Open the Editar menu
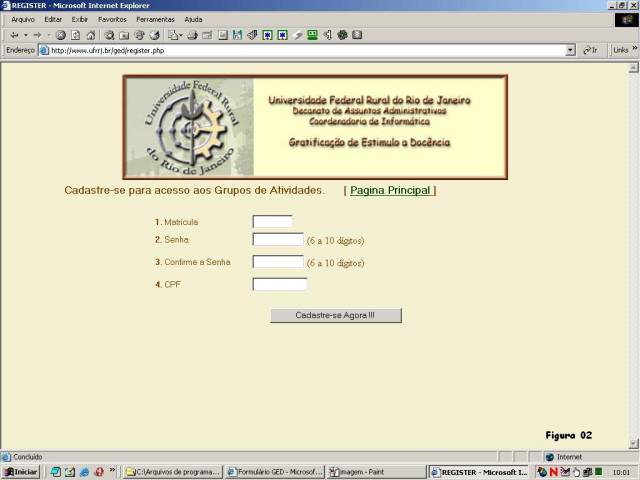 [x=53, y=20]
